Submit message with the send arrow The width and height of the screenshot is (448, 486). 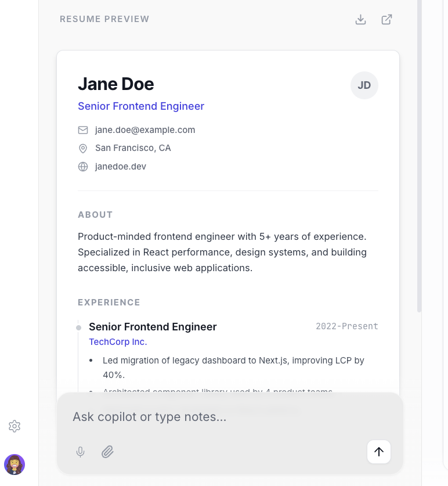pyautogui.click(x=378, y=452)
